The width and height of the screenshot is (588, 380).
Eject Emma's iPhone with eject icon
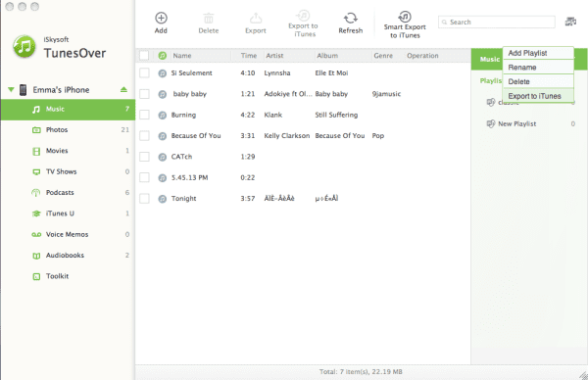pos(123,89)
